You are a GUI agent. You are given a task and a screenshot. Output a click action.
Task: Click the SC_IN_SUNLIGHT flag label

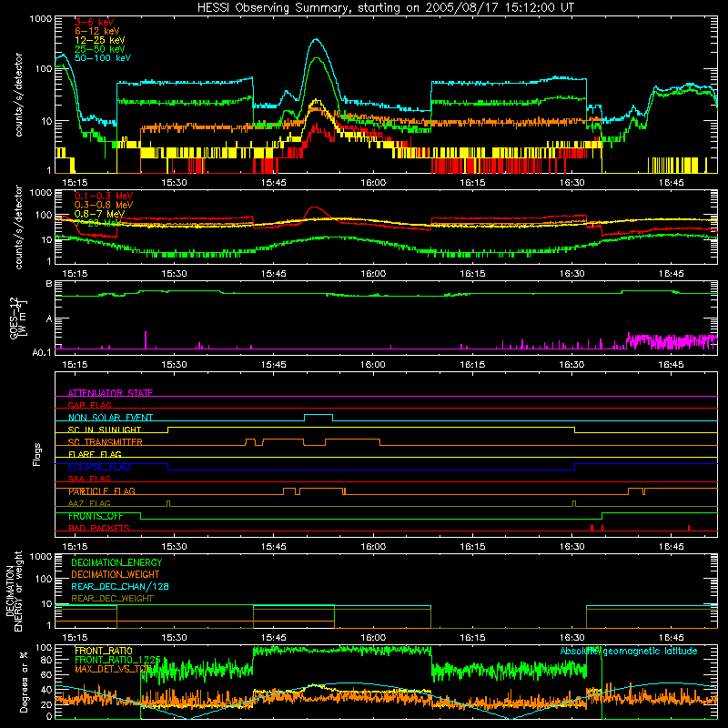pyautogui.click(x=105, y=430)
